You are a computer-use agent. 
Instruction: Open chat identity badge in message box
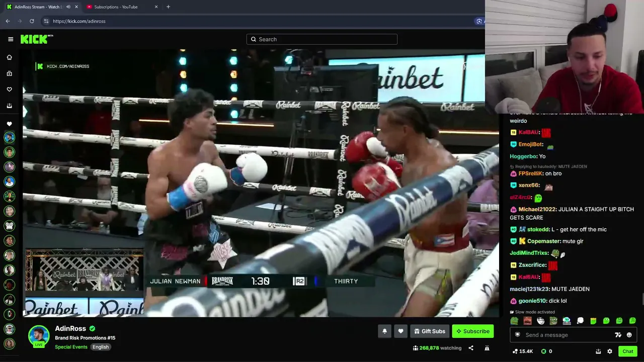(517, 335)
